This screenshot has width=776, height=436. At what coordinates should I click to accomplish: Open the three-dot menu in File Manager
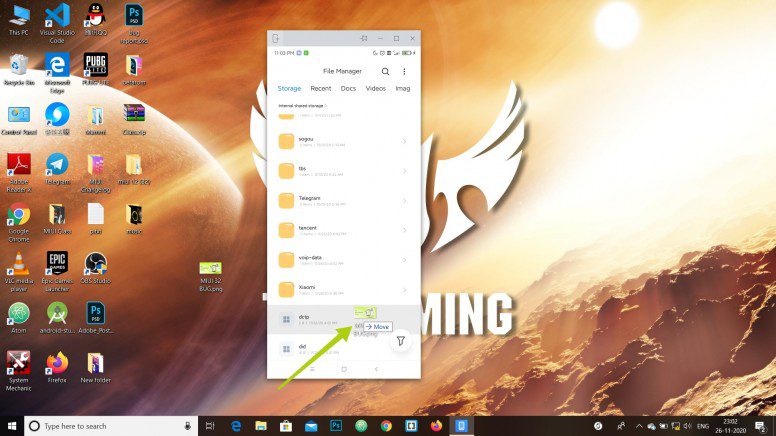click(404, 72)
